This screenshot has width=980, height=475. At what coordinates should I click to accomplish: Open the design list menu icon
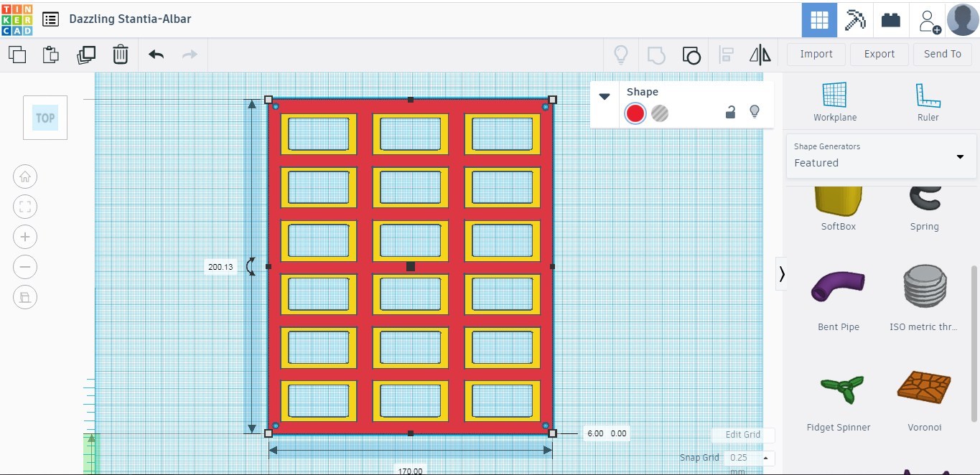pos(50,19)
